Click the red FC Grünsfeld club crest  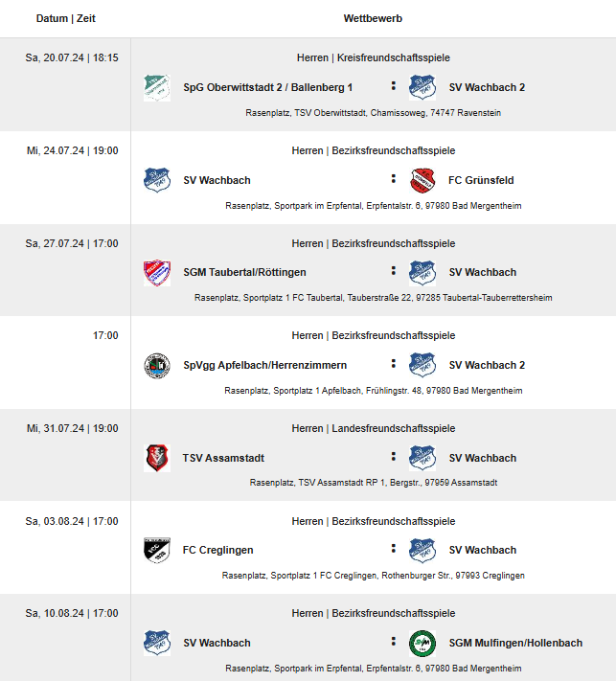pyautogui.click(x=422, y=180)
